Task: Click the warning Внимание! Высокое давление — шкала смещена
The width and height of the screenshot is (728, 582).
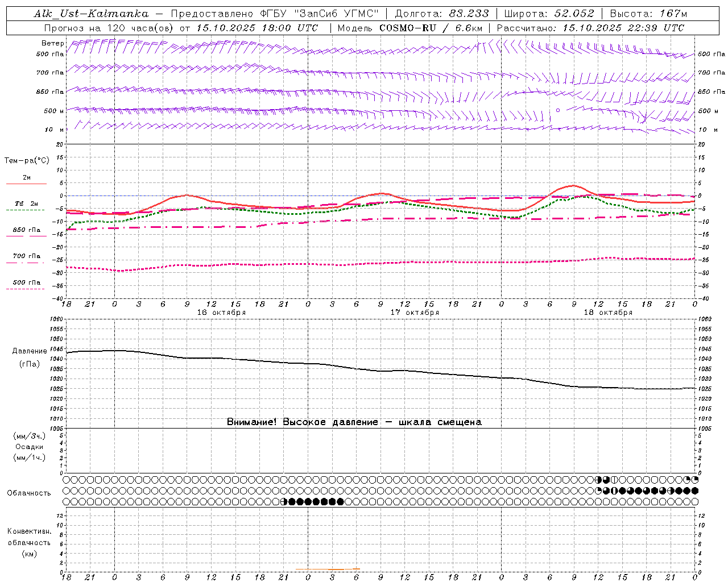Action: (354, 422)
